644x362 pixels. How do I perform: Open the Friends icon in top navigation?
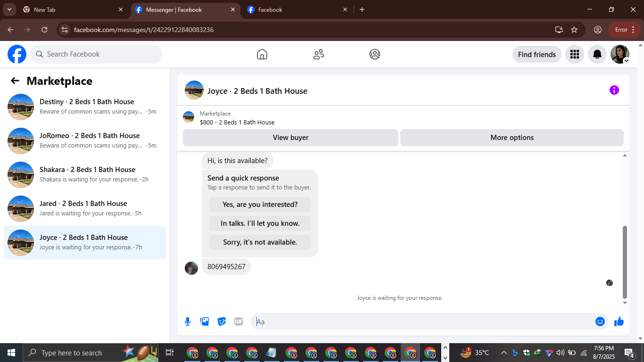point(319,54)
